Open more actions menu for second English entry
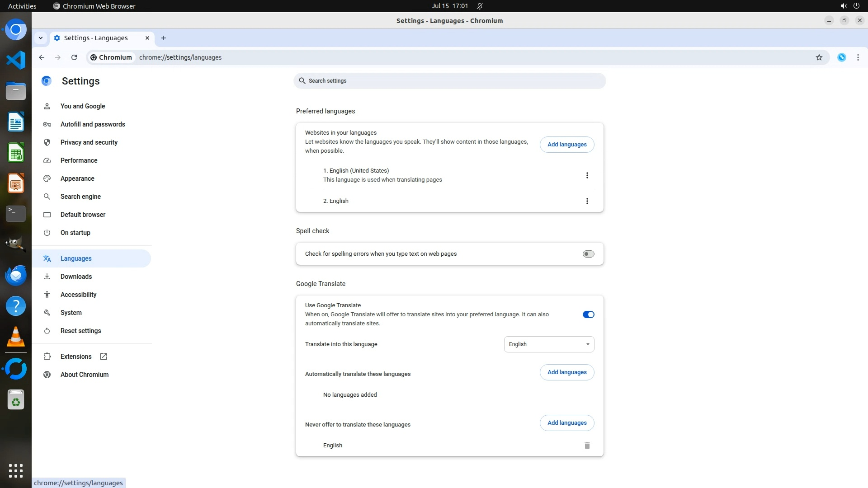The height and width of the screenshot is (488, 868). (x=587, y=201)
